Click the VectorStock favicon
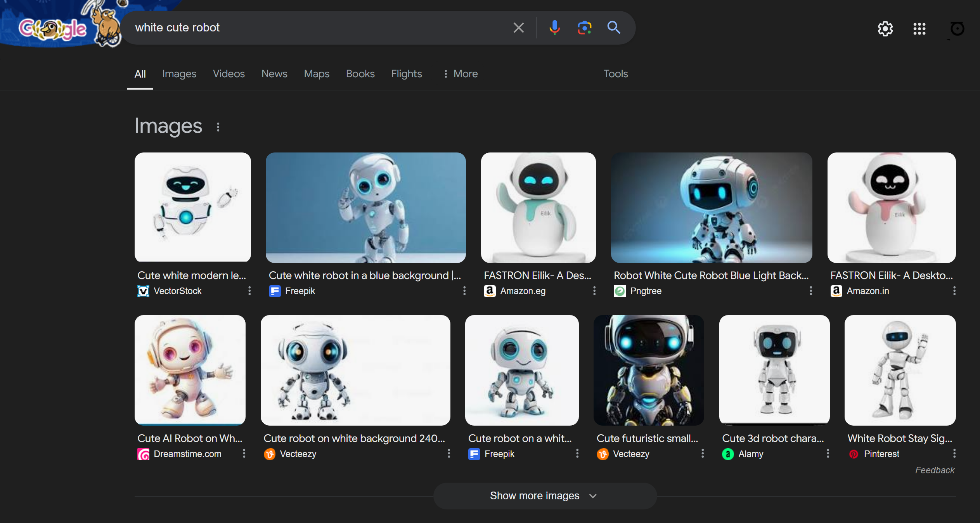This screenshot has width=980, height=523. click(x=143, y=291)
